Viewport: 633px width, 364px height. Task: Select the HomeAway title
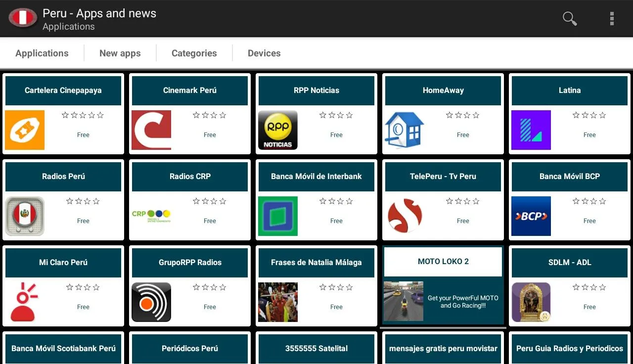(443, 91)
